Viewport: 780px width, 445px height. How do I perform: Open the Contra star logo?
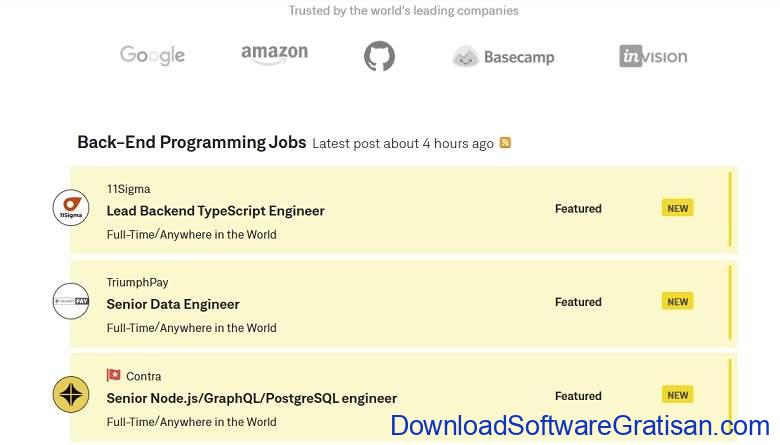(x=71, y=395)
